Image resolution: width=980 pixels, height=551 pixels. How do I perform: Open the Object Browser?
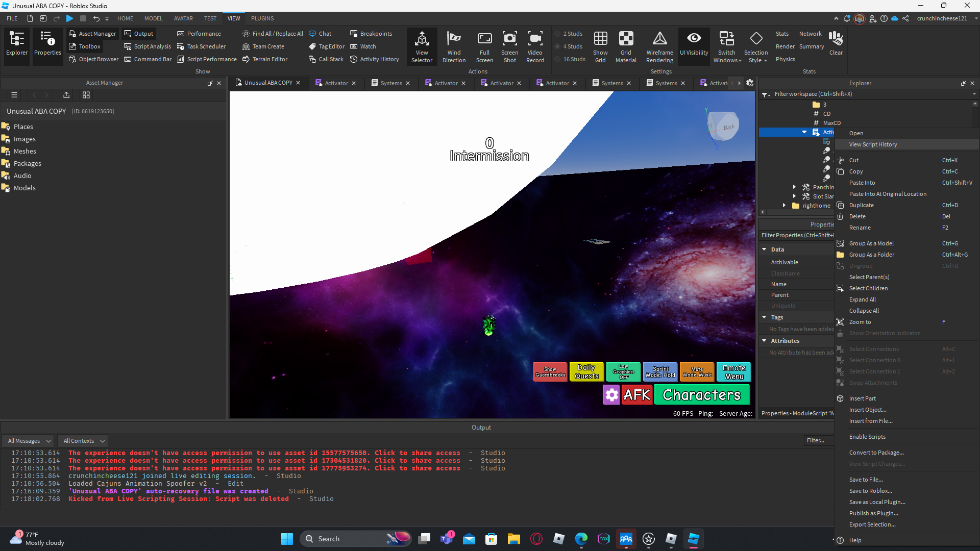[94, 59]
